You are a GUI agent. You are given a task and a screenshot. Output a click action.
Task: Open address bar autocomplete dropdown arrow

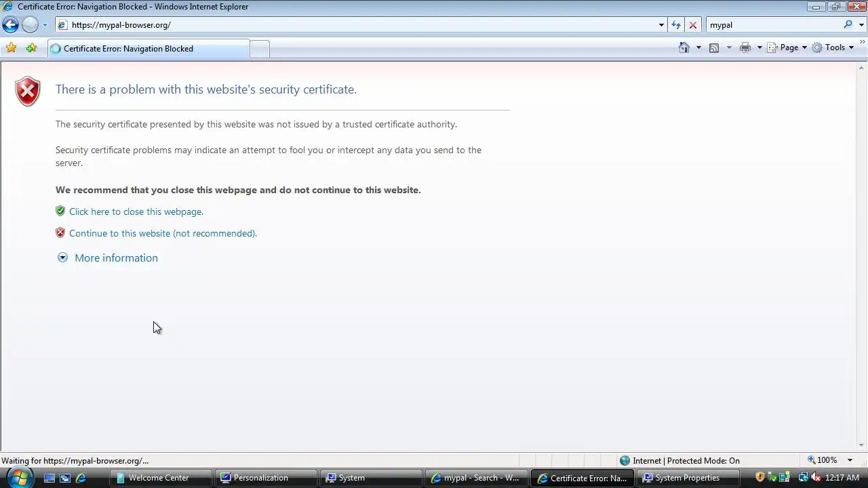(661, 25)
